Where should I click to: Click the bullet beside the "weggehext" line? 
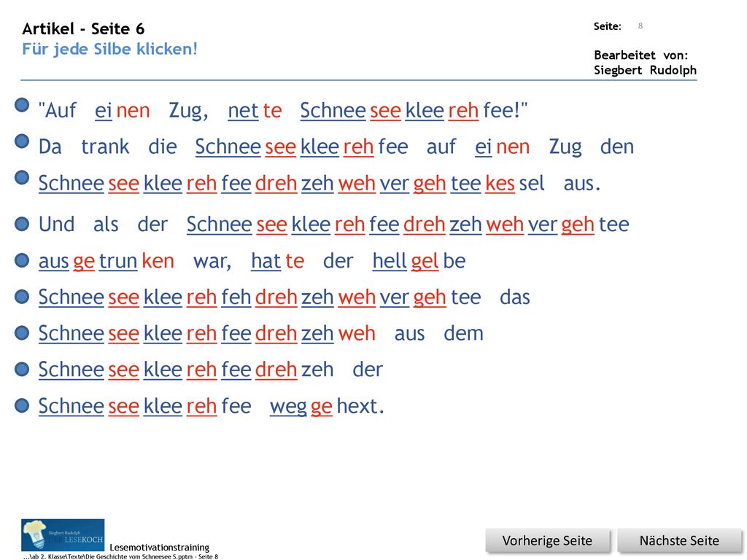[x=22, y=405]
